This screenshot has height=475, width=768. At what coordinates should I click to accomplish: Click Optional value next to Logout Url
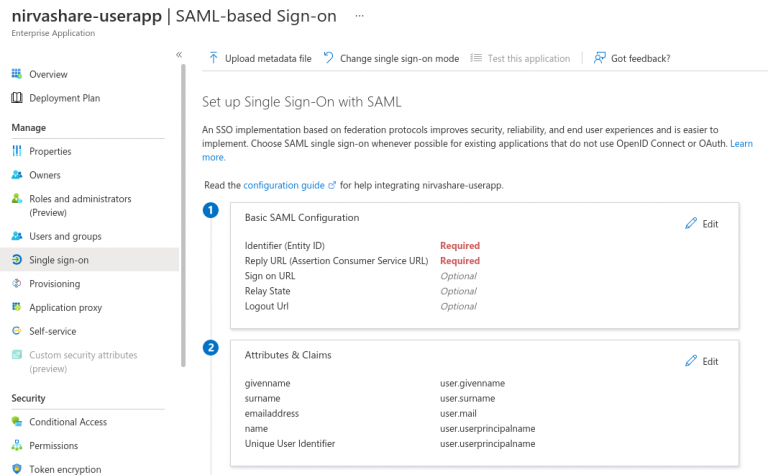(x=458, y=306)
